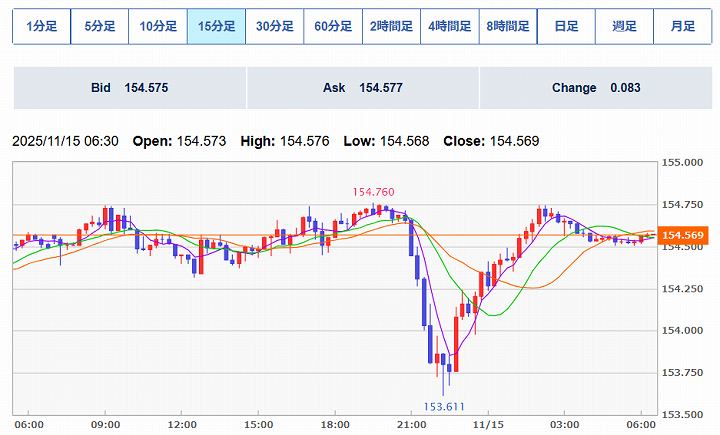The image size is (720, 435).
Task: Click the Ask 154.577 price panel
Action: [x=362, y=88]
